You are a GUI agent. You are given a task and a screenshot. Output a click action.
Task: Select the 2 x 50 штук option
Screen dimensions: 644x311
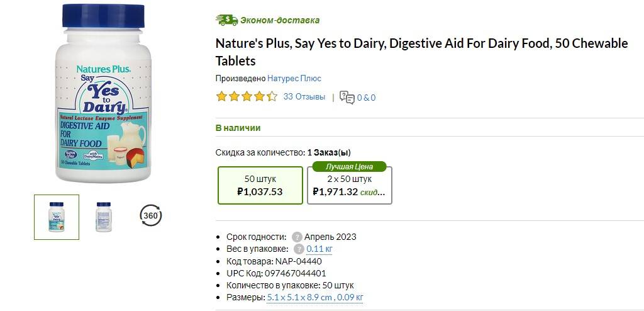(x=352, y=185)
